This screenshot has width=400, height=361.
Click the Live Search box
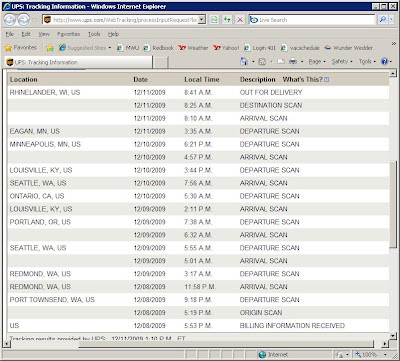click(312, 20)
